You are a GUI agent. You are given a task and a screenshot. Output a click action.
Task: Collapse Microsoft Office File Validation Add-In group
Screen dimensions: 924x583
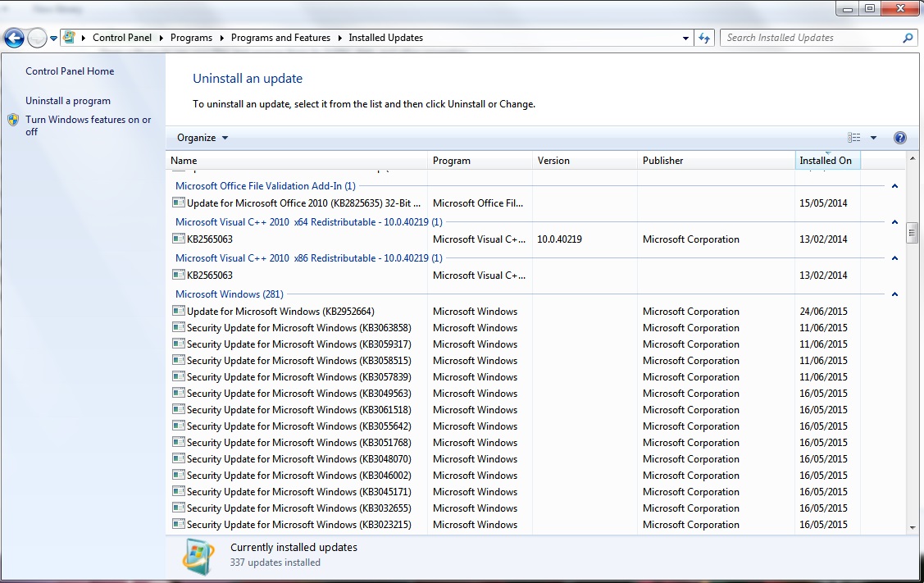point(894,186)
